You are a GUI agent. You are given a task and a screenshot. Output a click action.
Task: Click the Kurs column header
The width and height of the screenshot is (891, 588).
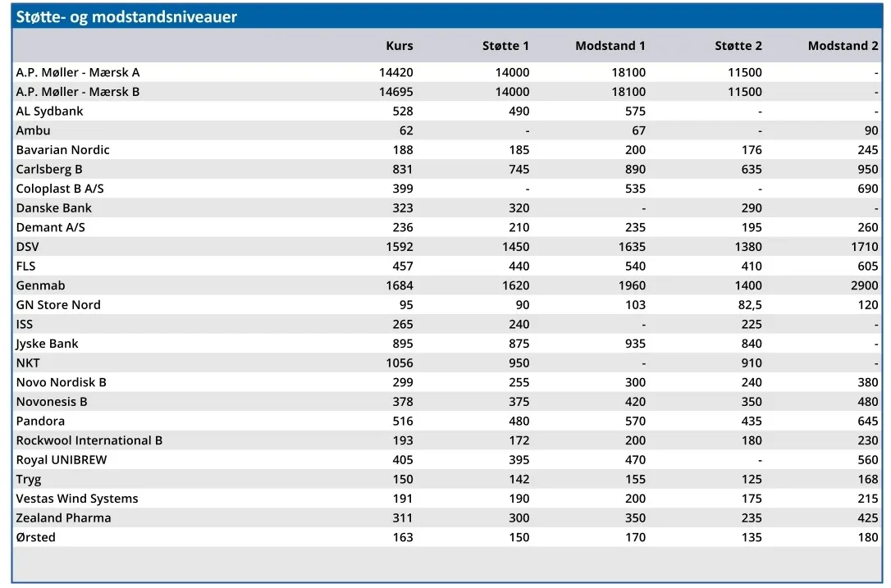400,46
